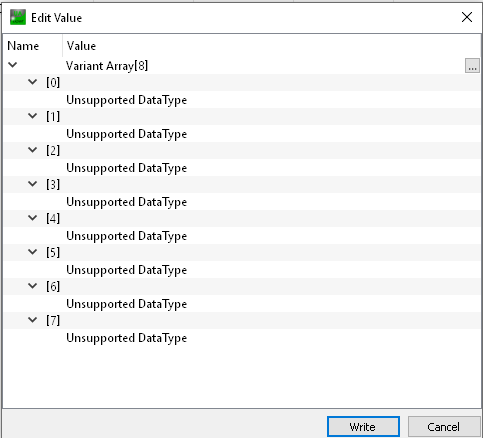This screenshot has width=483, height=438.
Task: Collapse the root Variant Array node
Action: (x=13, y=65)
